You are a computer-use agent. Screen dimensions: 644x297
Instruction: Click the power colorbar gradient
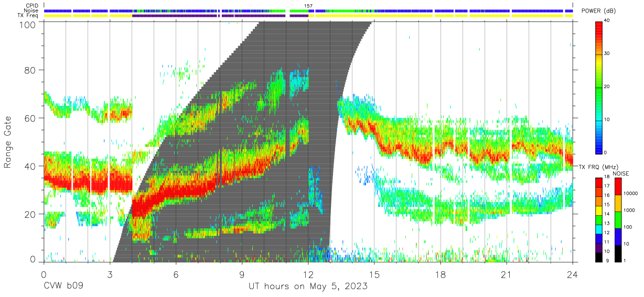tap(599, 87)
